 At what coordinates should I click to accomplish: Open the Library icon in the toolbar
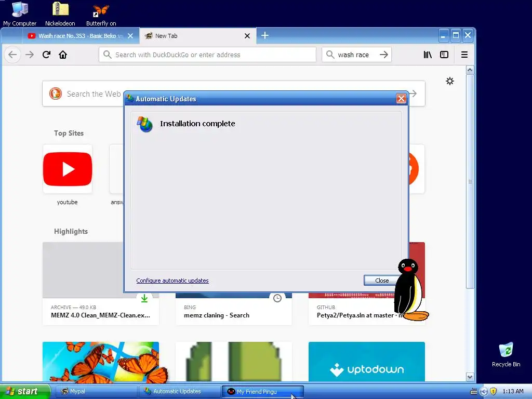click(428, 55)
